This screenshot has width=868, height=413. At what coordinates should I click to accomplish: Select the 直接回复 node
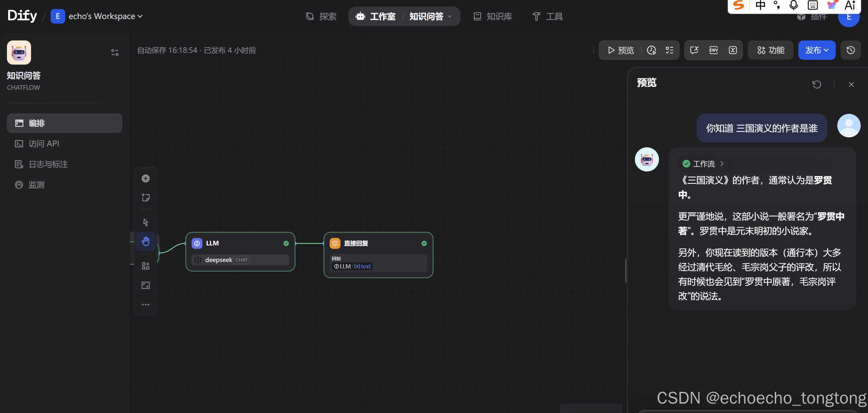tap(378, 255)
